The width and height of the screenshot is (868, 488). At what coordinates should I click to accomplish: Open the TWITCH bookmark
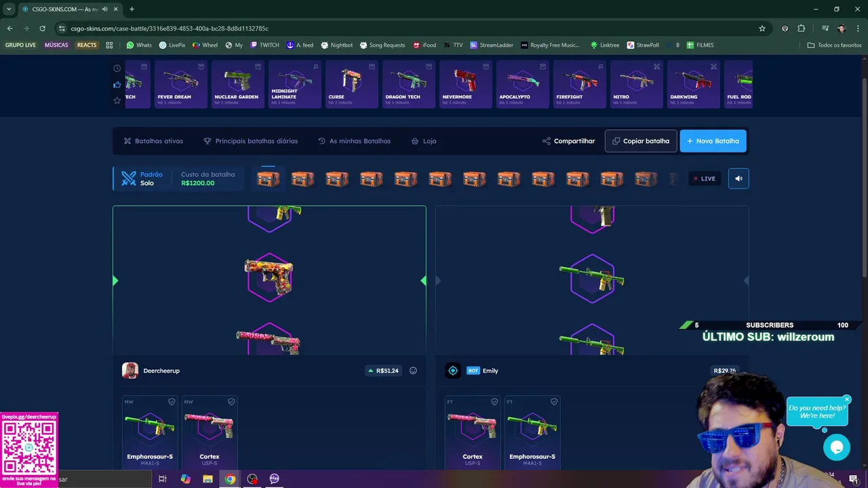tap(264, 45)
